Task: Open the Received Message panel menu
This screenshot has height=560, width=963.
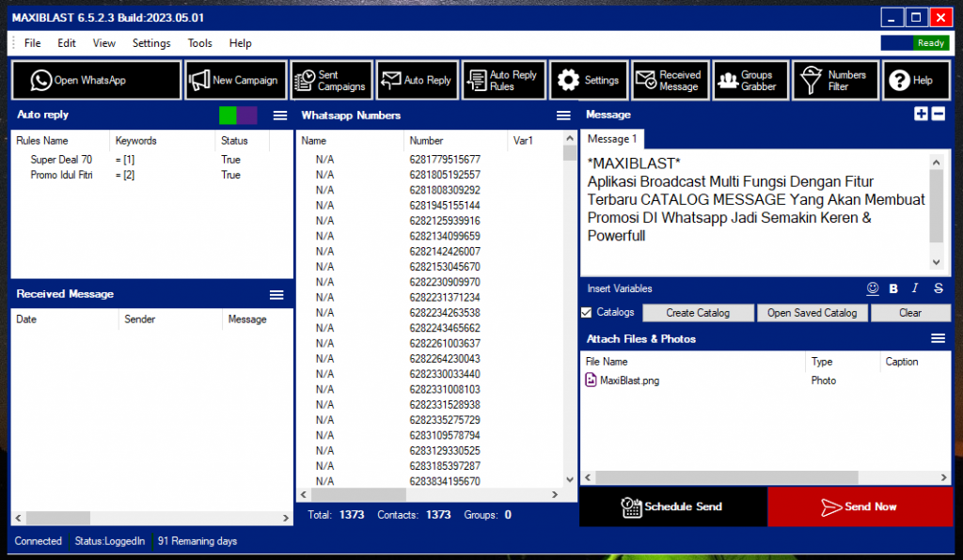Action: [x=276, y=294]
